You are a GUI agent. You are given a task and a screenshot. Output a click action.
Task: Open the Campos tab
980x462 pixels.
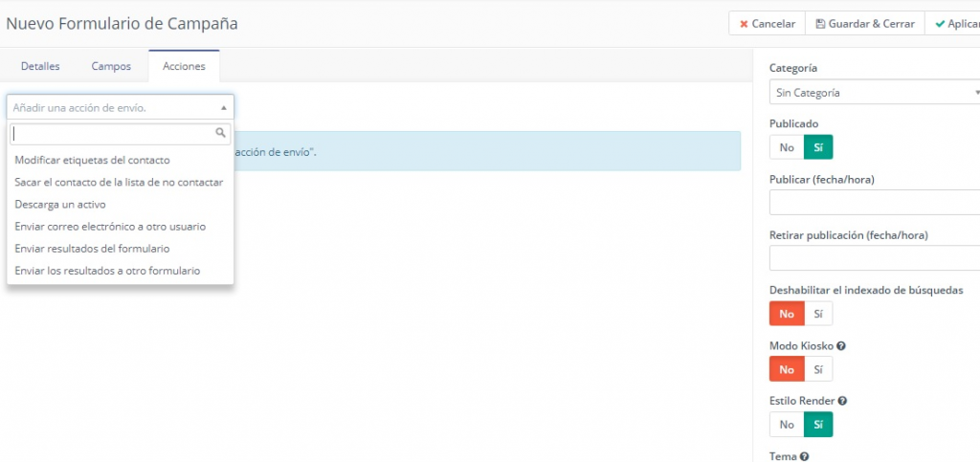pyautogui.click(x=111, y=66)
